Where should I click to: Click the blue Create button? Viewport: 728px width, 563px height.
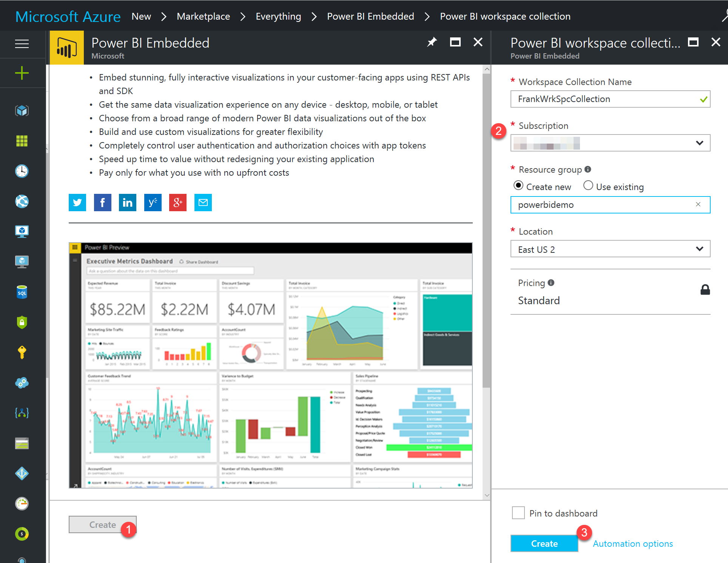pos(544,543)
